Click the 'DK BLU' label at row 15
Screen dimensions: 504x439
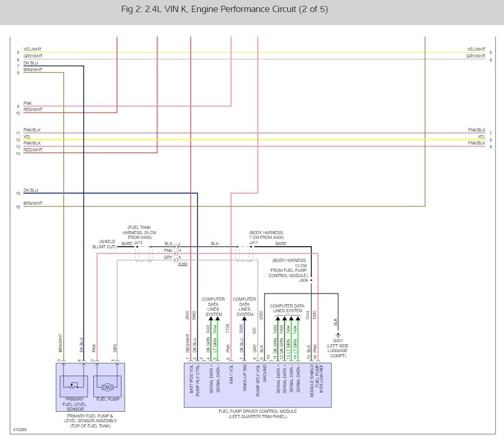30,190
